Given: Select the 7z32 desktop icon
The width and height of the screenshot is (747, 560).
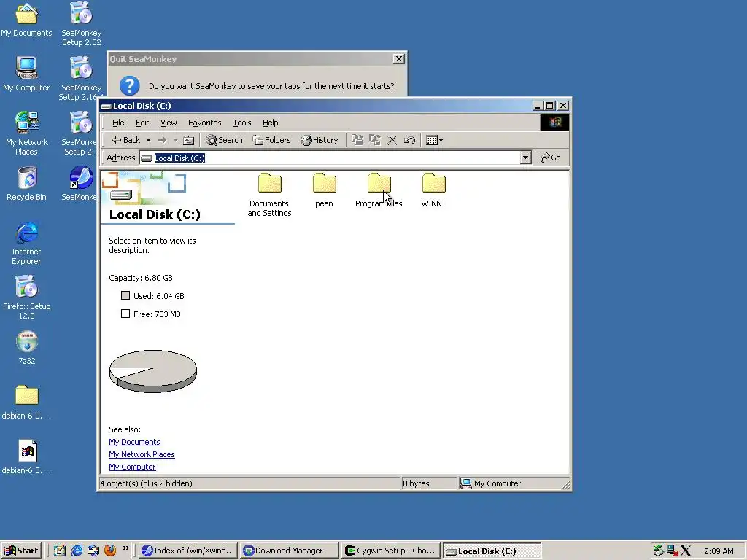Looking at the screenshot, I should (x=27, y=348).
